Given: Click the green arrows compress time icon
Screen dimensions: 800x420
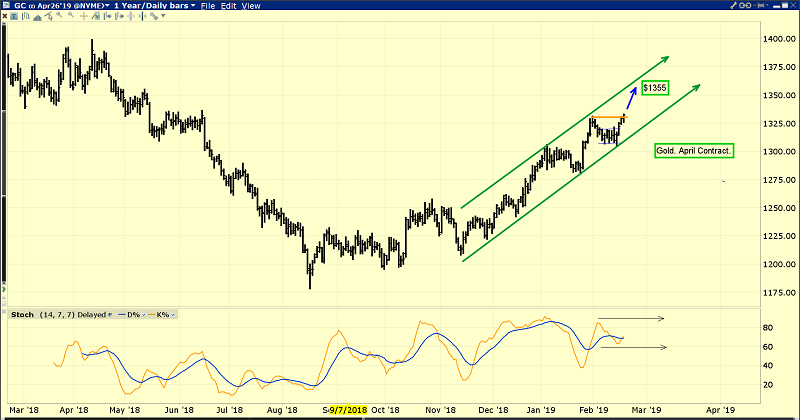Looking at the screenshot, I should click(142, 16).
